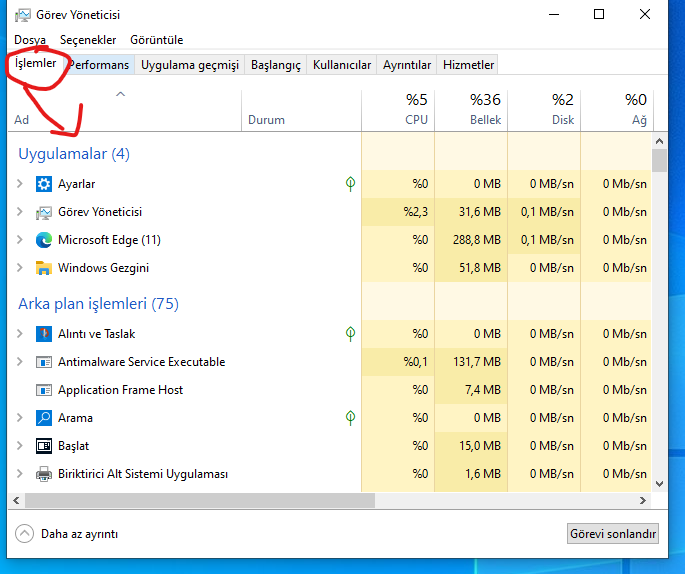Click the 131,7 MB memory value

[x=477, y=362]
